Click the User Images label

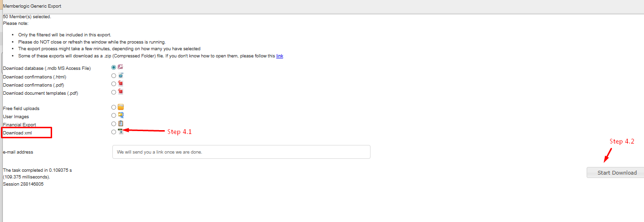16,117
